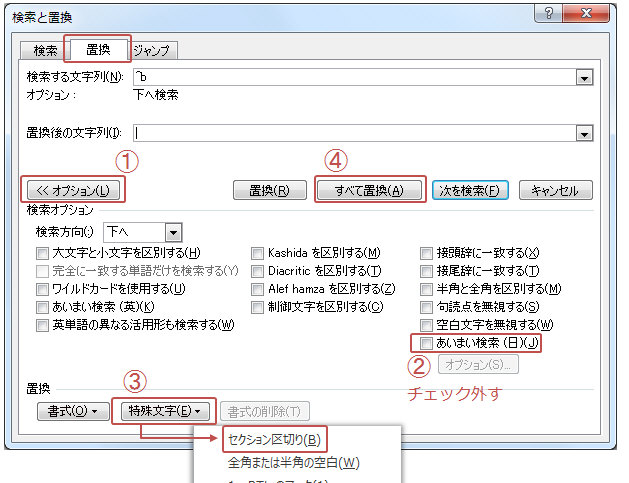This screenshot has width=629, height=483.
Task: Toggle 大文字と小文字を区別する checkbox
Action: coord(42,253)
